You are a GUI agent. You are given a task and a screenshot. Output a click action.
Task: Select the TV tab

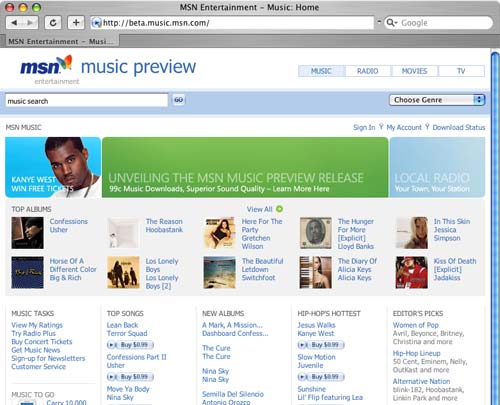[x=461, y=71]
